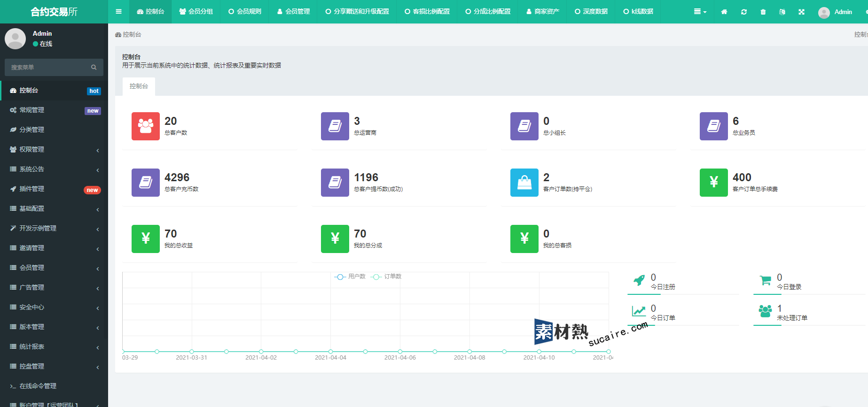Screen dimensions: 868x407
Task: Click the trash clear-cache icon
Action: coord(763,12)
